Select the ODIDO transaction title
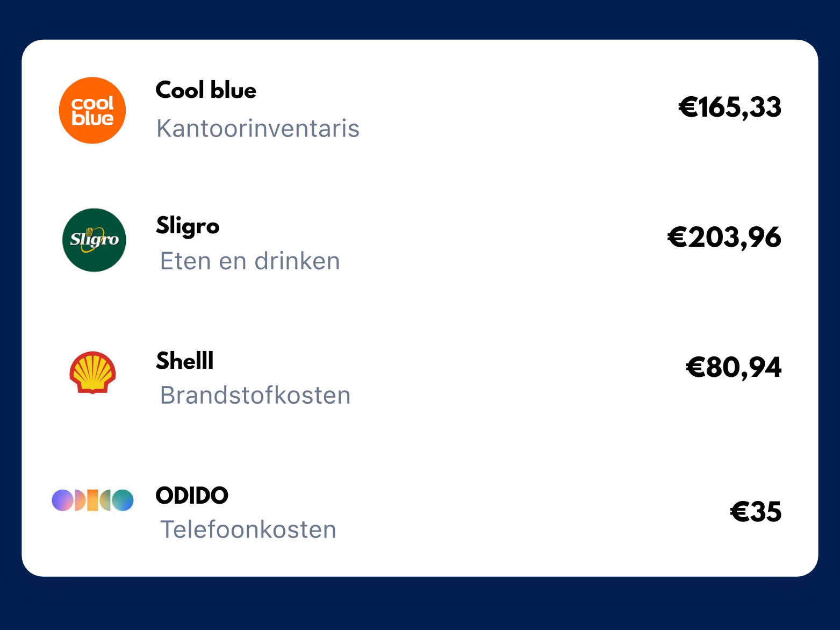Viewport: 840px width, 630px height. (x=192, y=496)
